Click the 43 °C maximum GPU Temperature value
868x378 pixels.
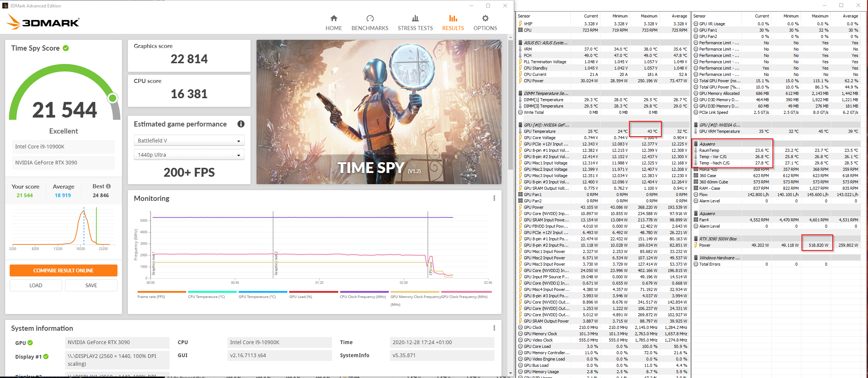tap(652, 131)
